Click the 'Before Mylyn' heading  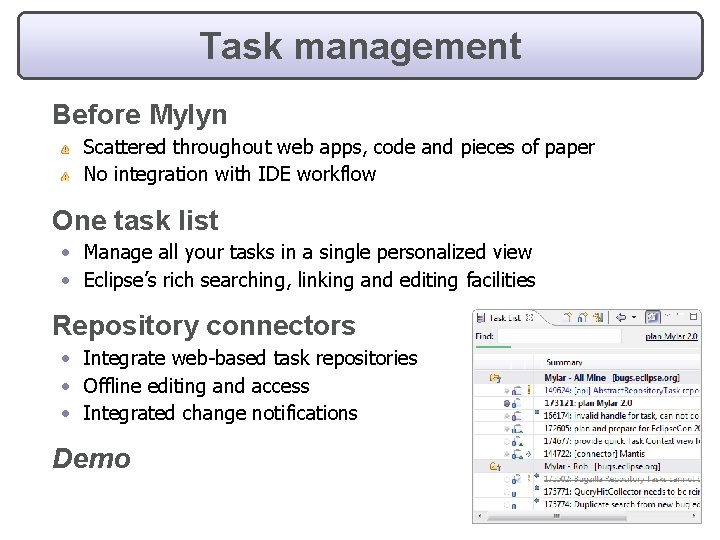(x=140, y=114)
